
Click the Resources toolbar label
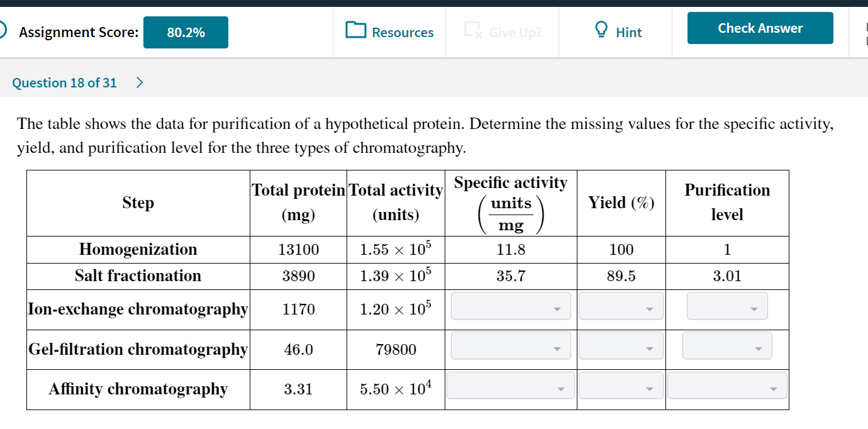point(404,32)
